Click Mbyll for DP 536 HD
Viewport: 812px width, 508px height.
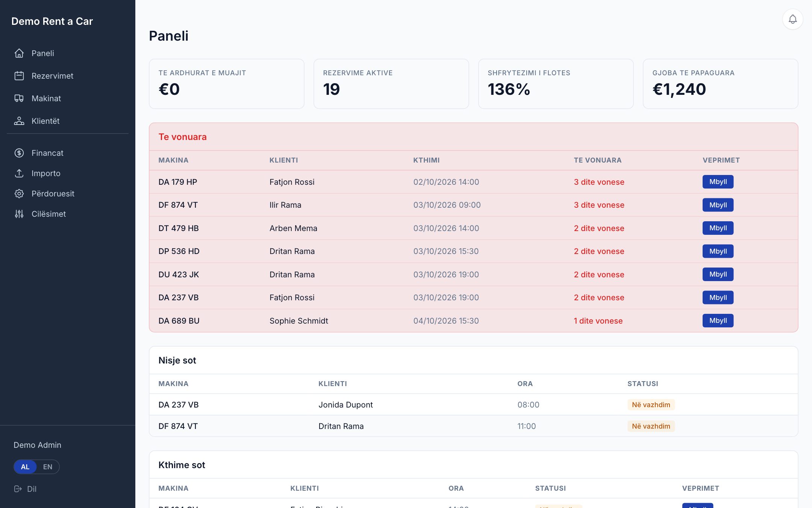click(718, 251)
